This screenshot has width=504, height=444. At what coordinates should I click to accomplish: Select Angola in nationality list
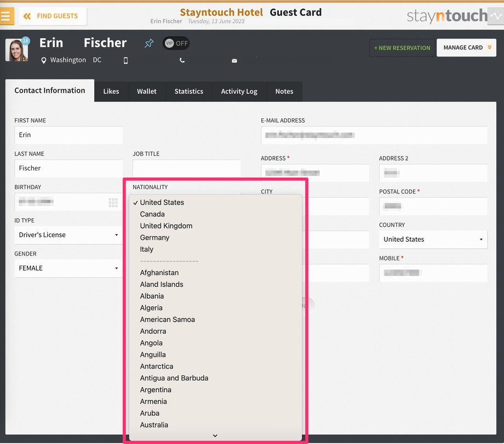[x=215, y=343]
